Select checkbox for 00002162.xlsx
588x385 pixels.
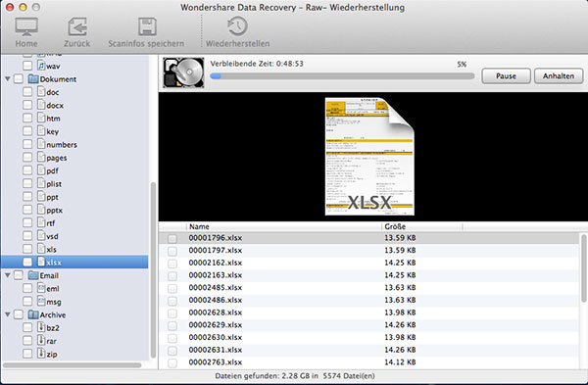(x=172, y=264)
